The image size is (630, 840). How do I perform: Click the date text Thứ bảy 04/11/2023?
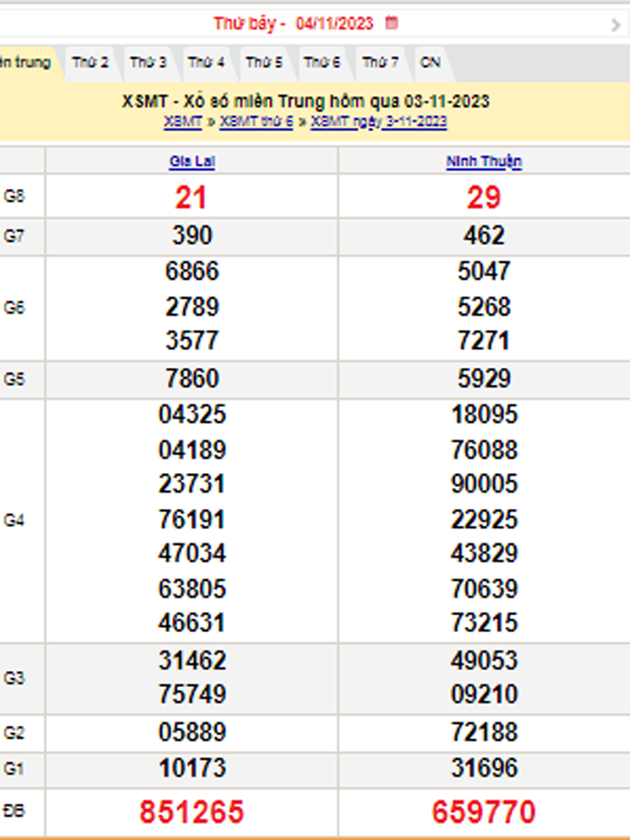293,23
